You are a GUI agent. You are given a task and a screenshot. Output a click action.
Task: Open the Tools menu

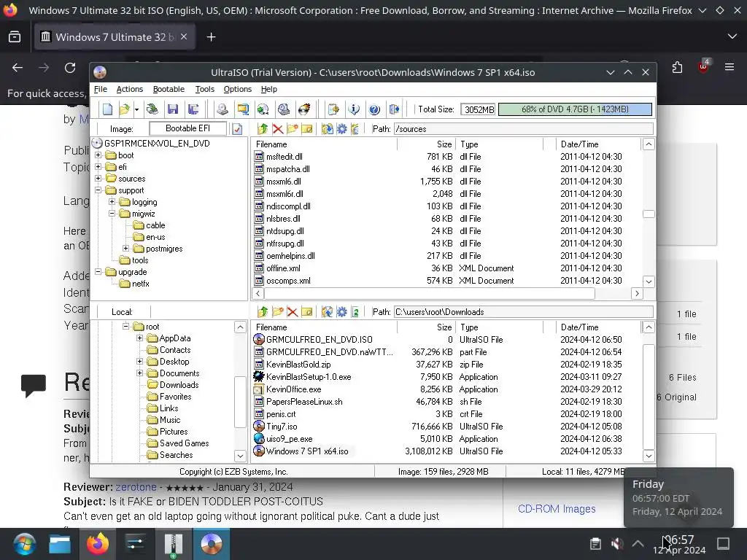(205, 89)
